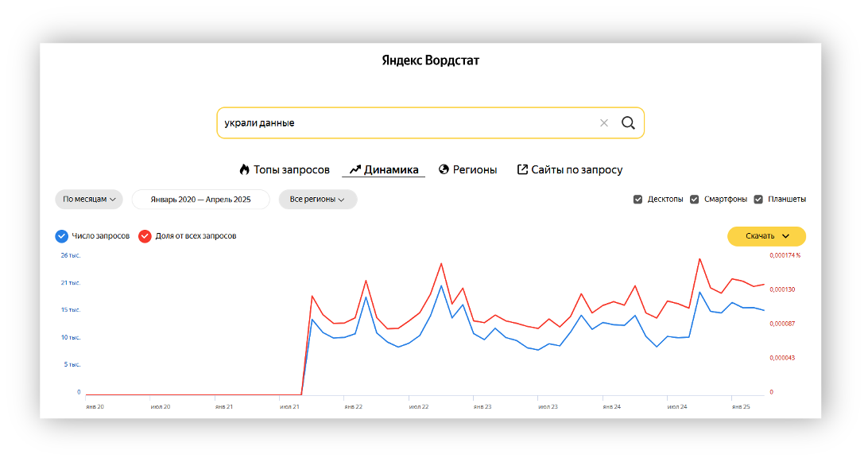Image resolution: width=868 pixels, height=462 pixels.
Task: Click the янв 24 timeline label
Action: (612, 406)
